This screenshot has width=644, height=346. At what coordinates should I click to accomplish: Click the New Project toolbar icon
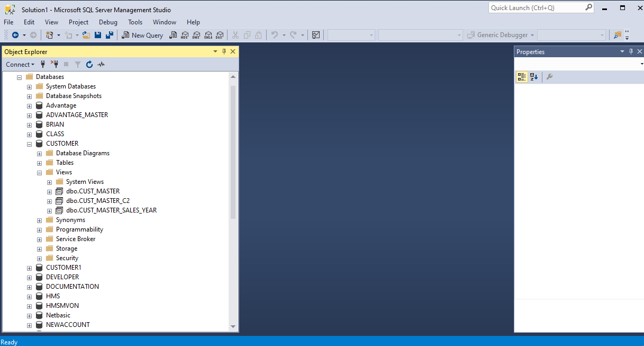tap(50, 35)
